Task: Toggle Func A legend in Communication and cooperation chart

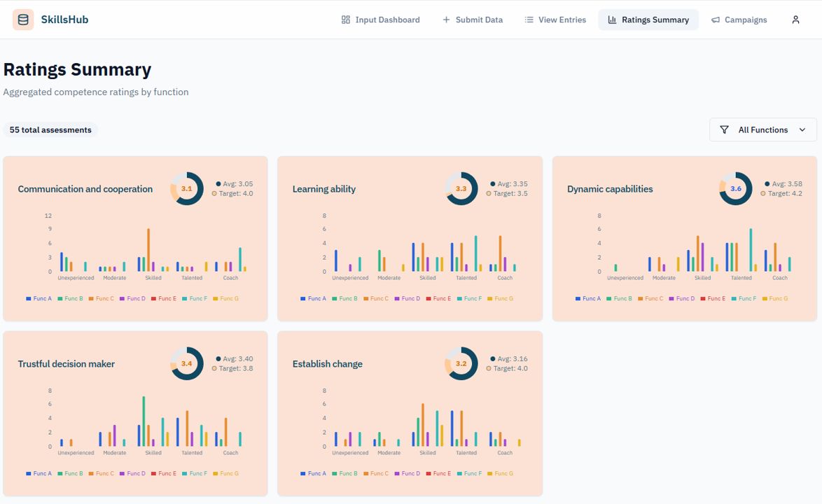Action: pos(39,299)
